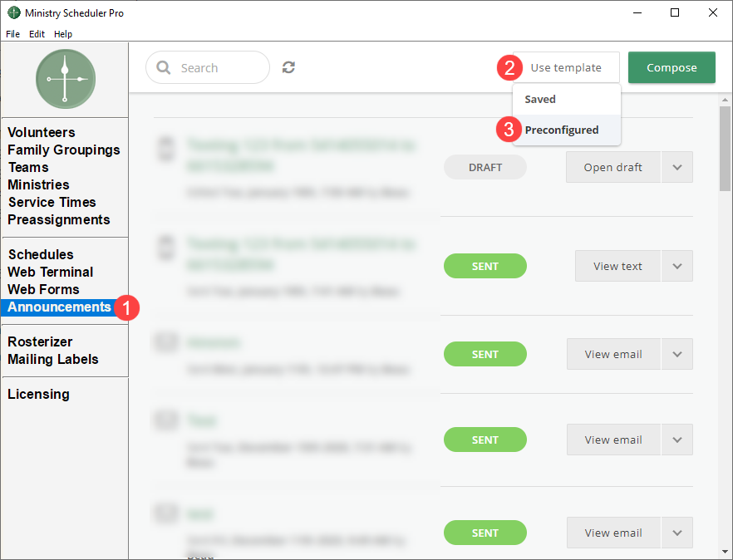Expand the dropdown arrow next to View text

(677, 266)
